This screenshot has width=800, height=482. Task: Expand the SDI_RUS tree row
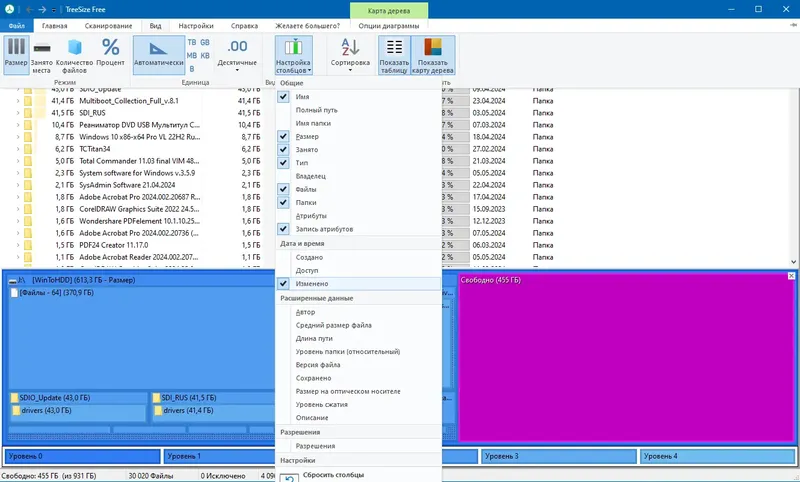(x=18, y=113)
